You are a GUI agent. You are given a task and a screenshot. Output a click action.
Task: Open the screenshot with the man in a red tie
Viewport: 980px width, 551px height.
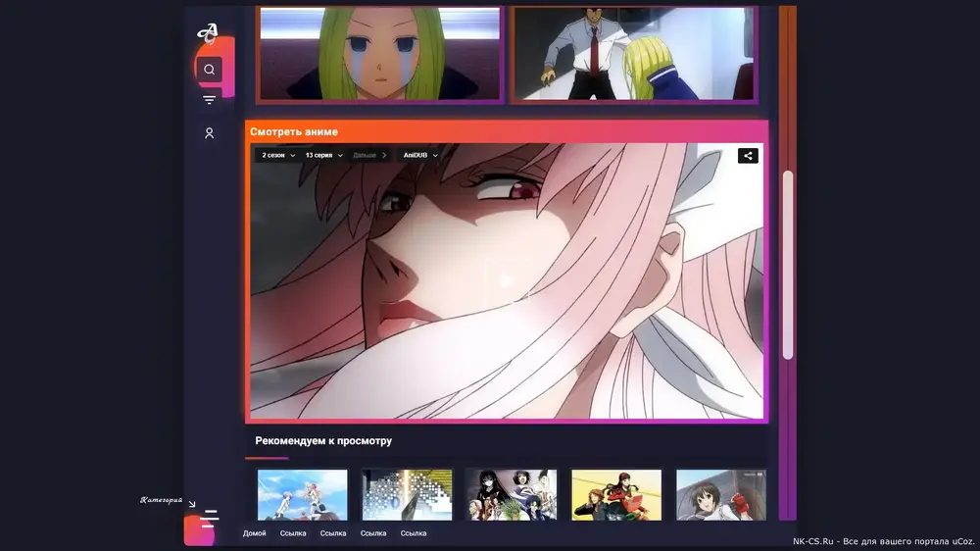tap(634, 54)
